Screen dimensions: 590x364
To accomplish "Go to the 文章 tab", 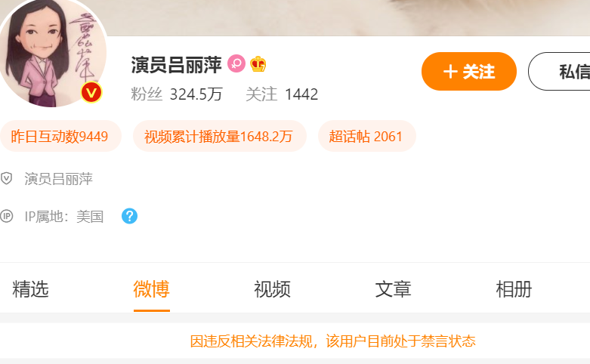I will tap(394, 289).
